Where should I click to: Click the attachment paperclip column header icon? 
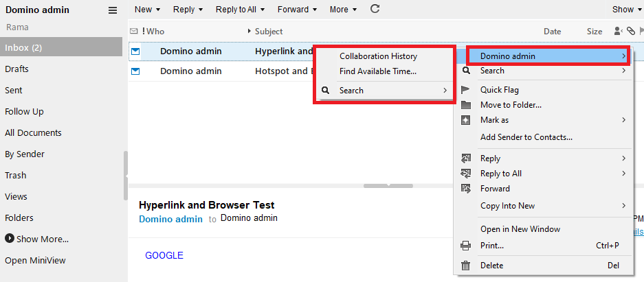[630, 32]
